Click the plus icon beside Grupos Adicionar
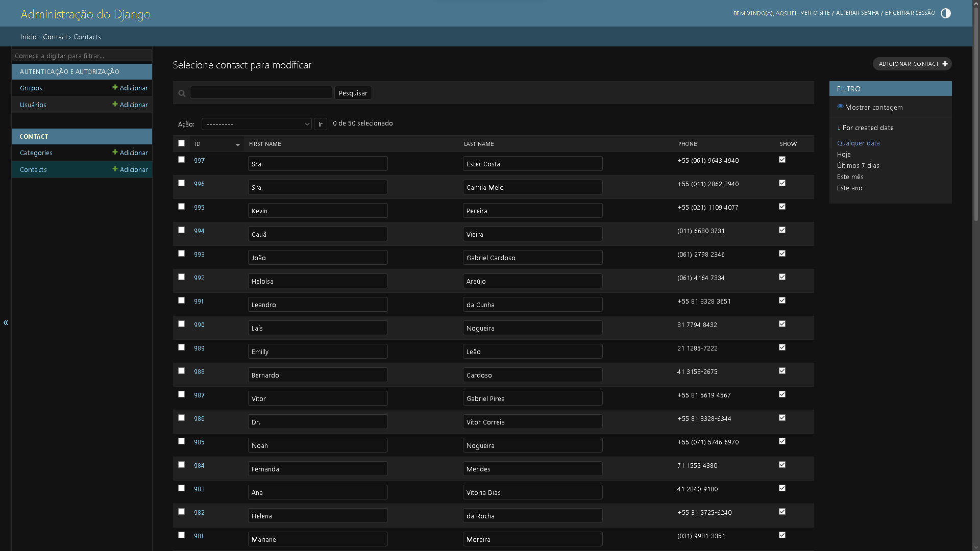 [115, 88]
